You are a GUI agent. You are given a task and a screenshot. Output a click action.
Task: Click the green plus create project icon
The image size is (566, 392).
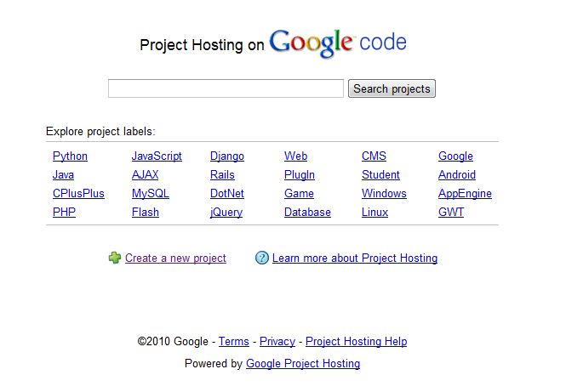(x=115, y=258)
